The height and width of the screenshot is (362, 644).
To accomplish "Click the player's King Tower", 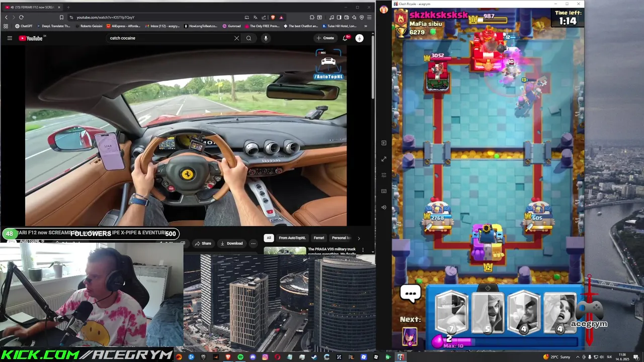I will pos(487,243).
